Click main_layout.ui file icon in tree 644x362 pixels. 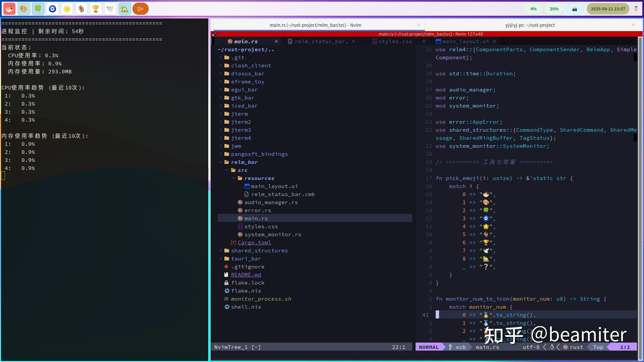pos(247,186)
